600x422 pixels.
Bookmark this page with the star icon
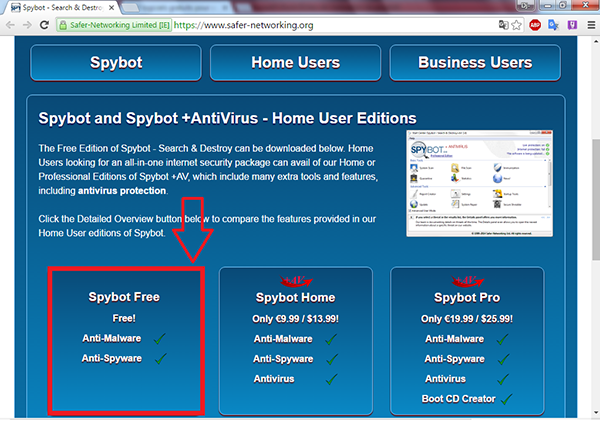tap(517, 25)
